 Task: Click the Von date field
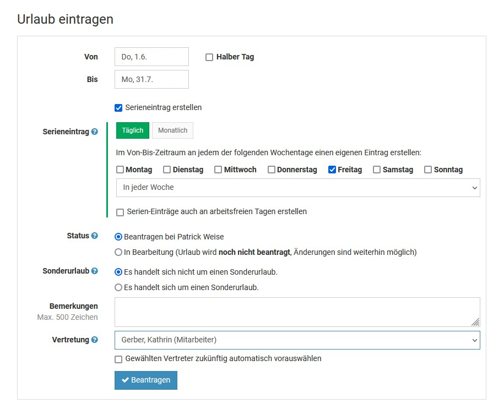pyautogui.click(x=151, y=57)
